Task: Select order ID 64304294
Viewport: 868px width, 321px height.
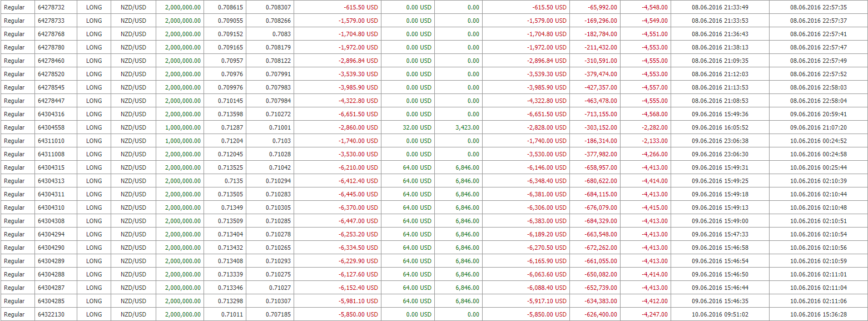Action: (x=51, y=234)
